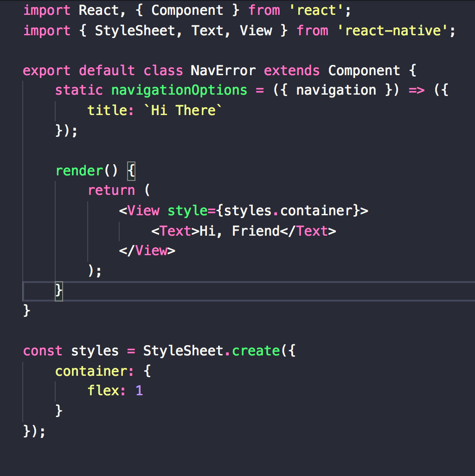Select the React identifier in first import

(x=98, y=10)
